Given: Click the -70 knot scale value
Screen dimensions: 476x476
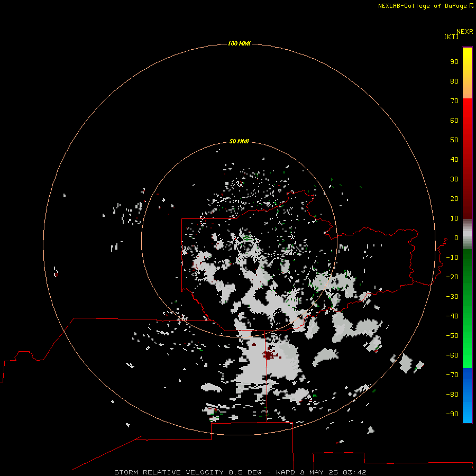Looking at the screenshot, I should coord(452,374).
